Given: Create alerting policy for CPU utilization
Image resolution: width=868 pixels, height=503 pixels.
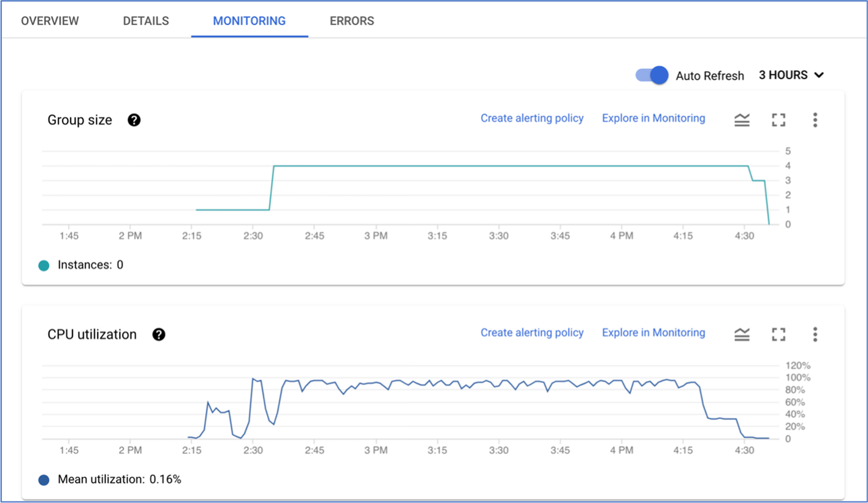Looking at the screenshot, I should tap(532, 332).
